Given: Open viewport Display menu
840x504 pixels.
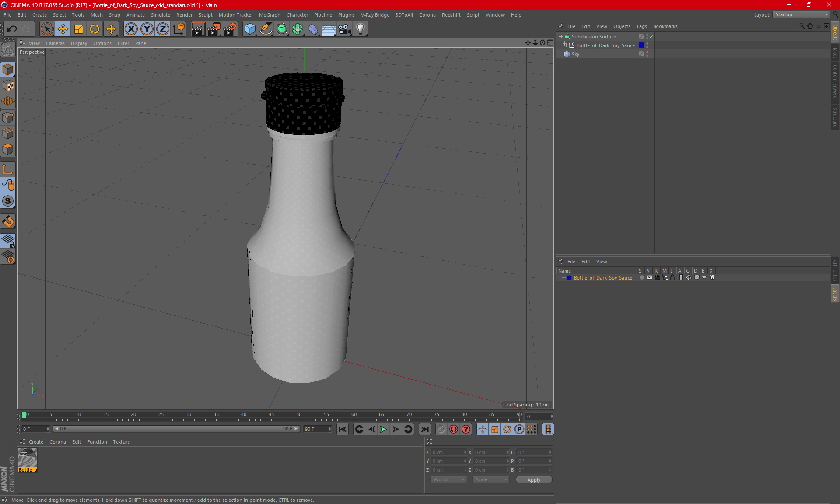Looking at the screenshot, I should click(x=79, y=43).
